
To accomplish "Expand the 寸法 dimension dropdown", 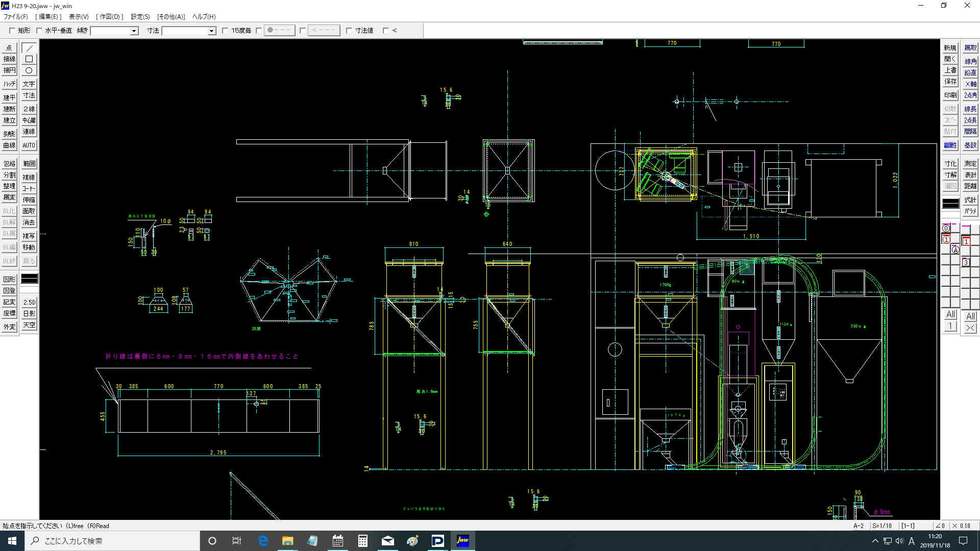I will pos(211,31).
